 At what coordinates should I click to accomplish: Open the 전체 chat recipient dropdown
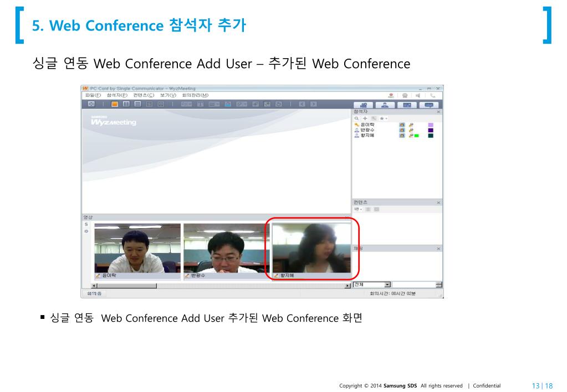372,285
